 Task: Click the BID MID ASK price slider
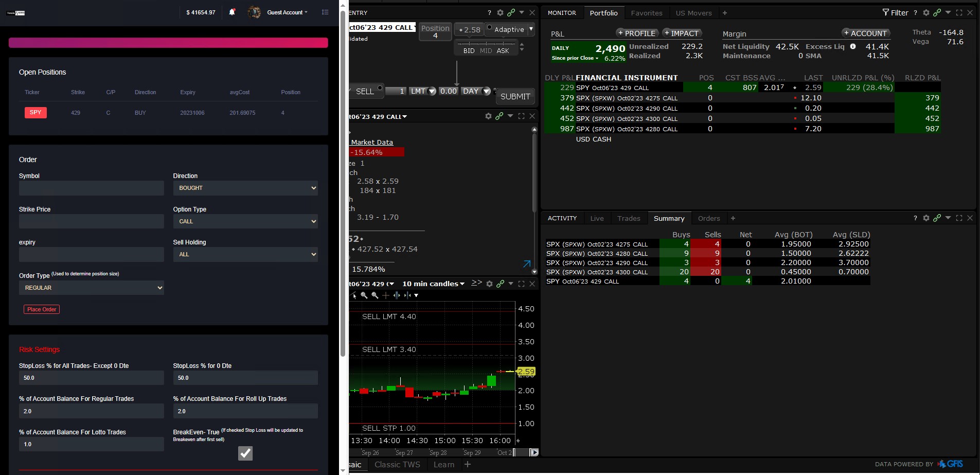coord(486,45)
